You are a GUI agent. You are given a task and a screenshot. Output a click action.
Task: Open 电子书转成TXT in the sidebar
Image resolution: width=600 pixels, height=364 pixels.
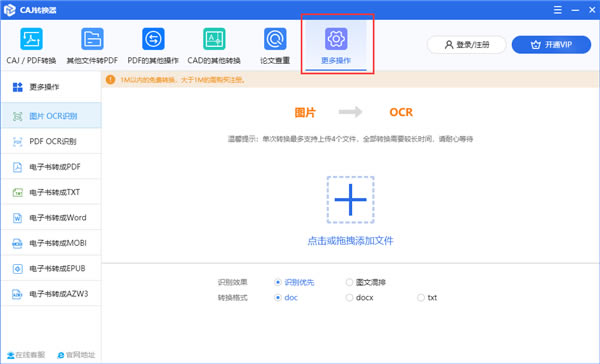[51, 192]
